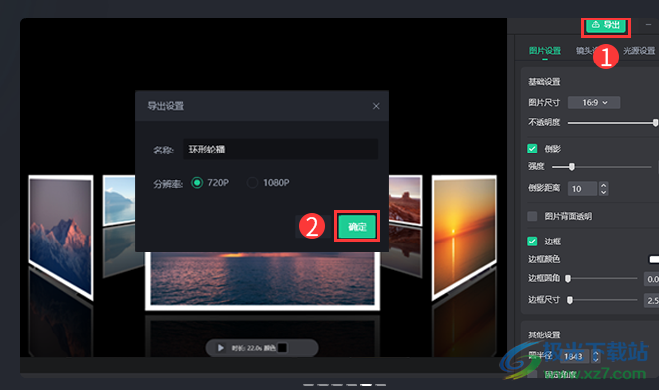Open the 边框颜色 color swatch
This screenshot has width=659, height=390.
(x=654, y=259)
